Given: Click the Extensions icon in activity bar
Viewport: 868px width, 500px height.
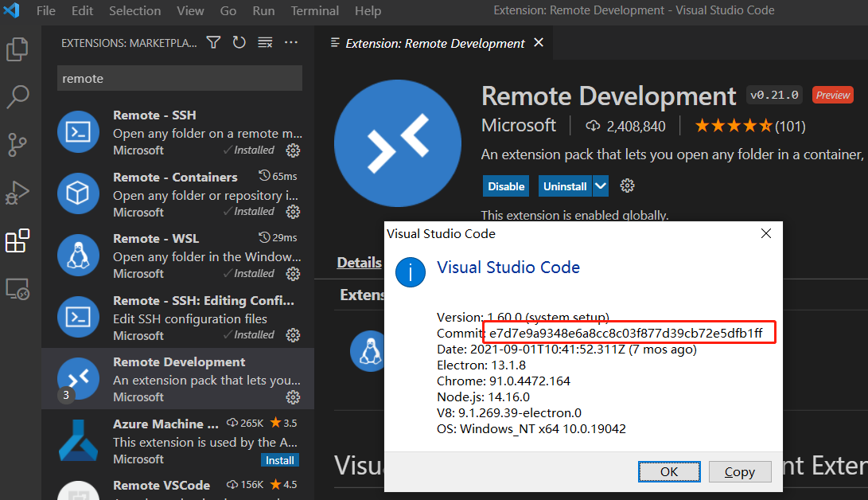Looking at the screenshot, I should coord(18,241).
